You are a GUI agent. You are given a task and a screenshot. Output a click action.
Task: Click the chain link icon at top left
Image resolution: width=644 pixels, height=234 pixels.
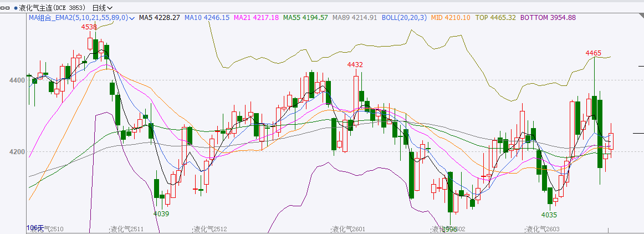pos(6,8)
